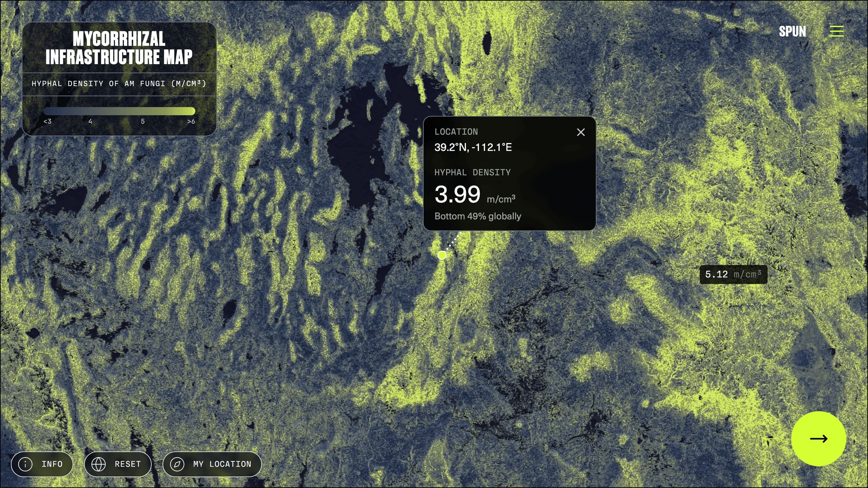Click the '>6' legend label
The image size is (868, 488).
[x=191, y=121]
